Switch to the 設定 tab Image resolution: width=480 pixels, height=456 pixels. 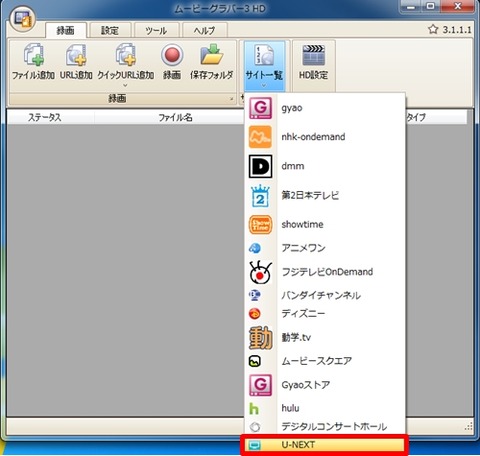click(110, 30)
